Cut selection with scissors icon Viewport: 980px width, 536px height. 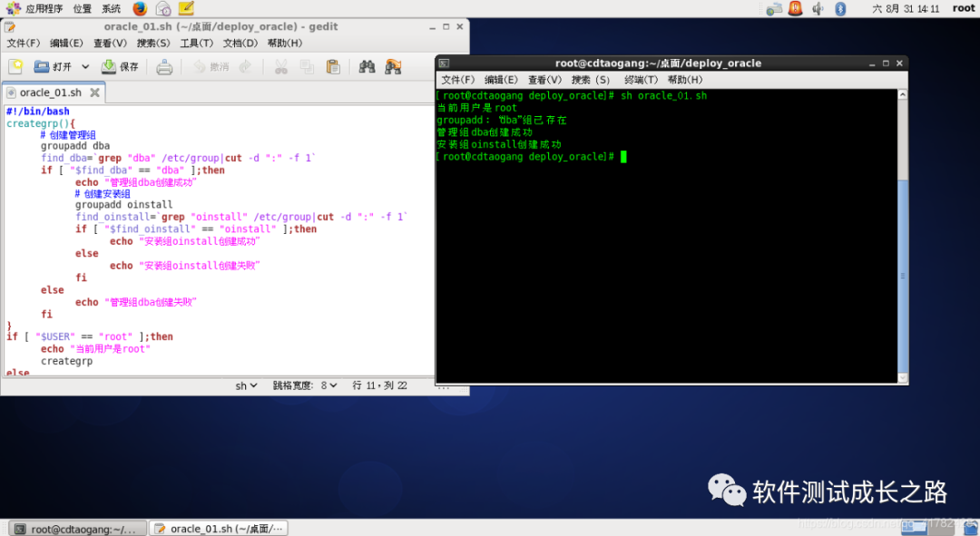tap(281, 67)
